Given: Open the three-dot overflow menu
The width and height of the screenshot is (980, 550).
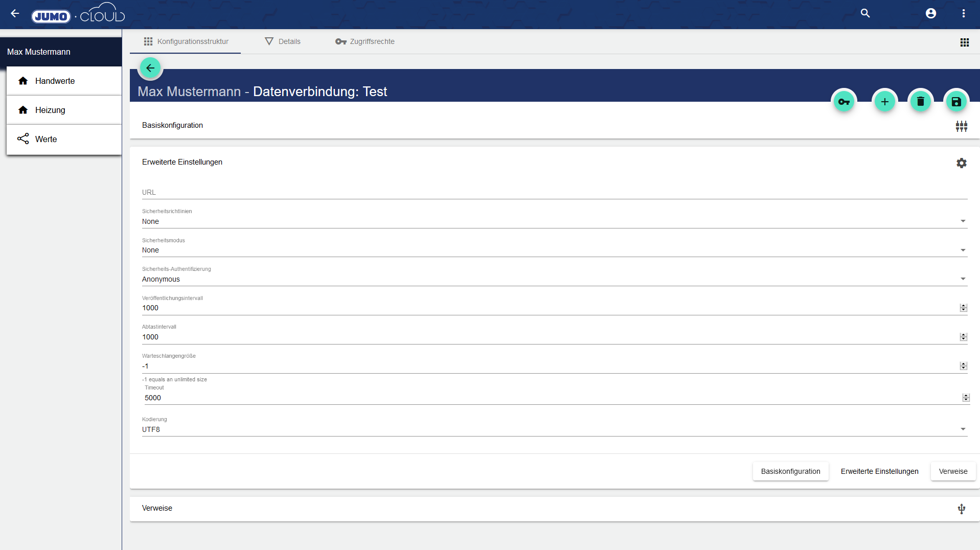Looking at the screenshot, I should [963, 13].
